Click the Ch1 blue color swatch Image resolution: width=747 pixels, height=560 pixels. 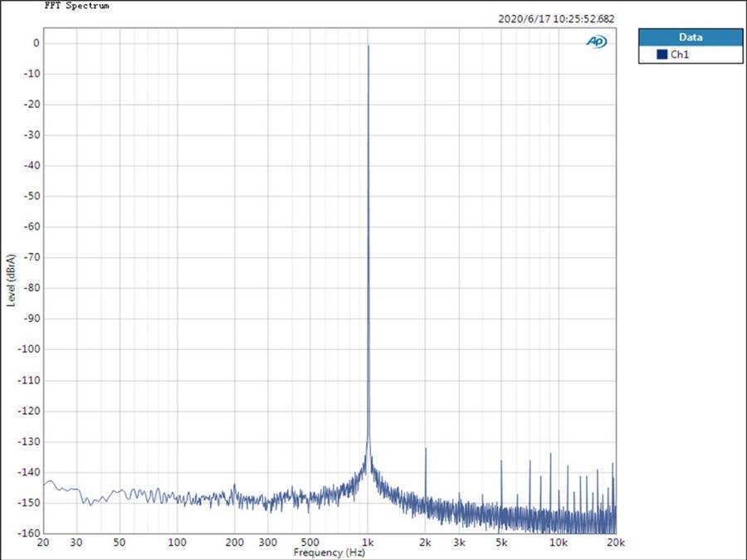pyautogui.click(x=662, y=55)
